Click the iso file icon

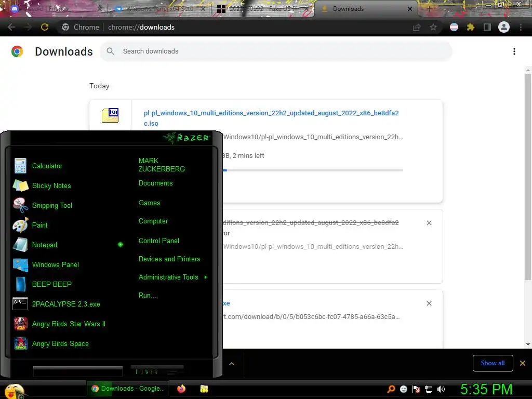point(110,115)
